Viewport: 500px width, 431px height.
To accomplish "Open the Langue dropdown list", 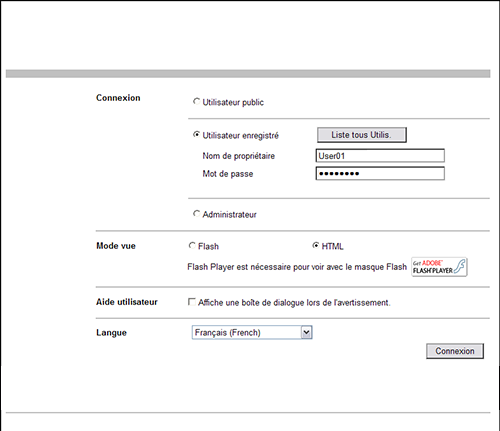I will 252,332.
